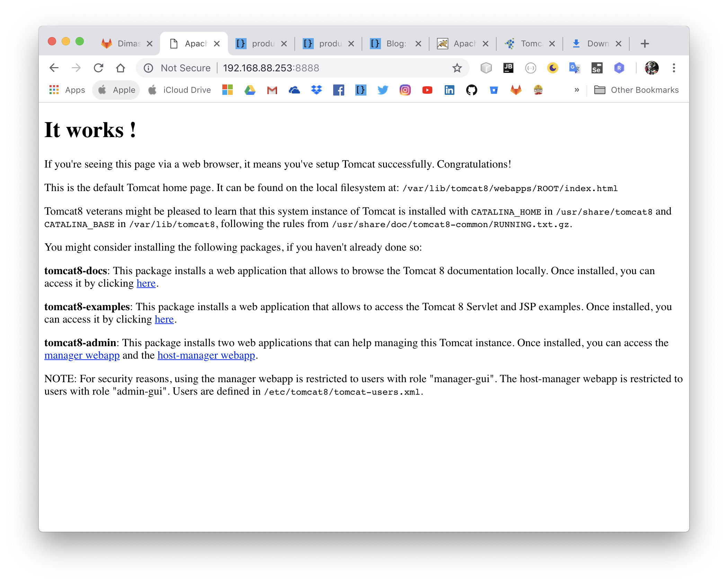Click the Instagram icon in bookmarks bar
728x583 pixels.
(x=405, y=90)
